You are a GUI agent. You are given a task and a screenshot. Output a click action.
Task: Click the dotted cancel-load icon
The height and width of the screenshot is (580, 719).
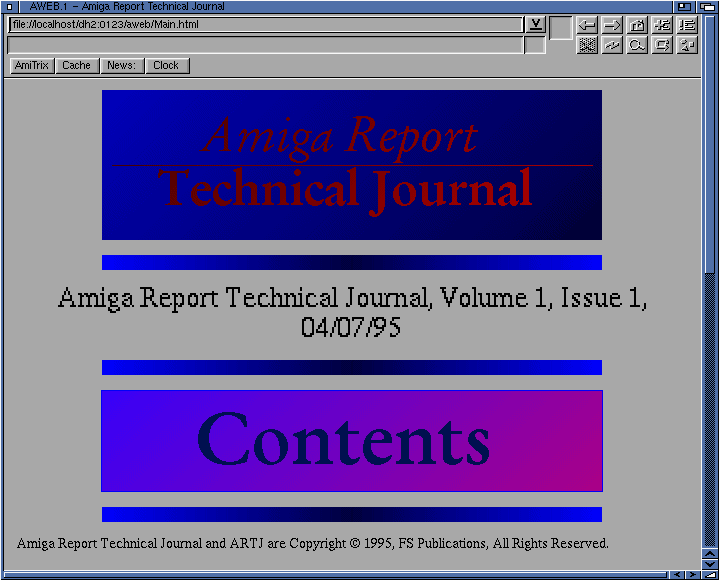(586, 45)
